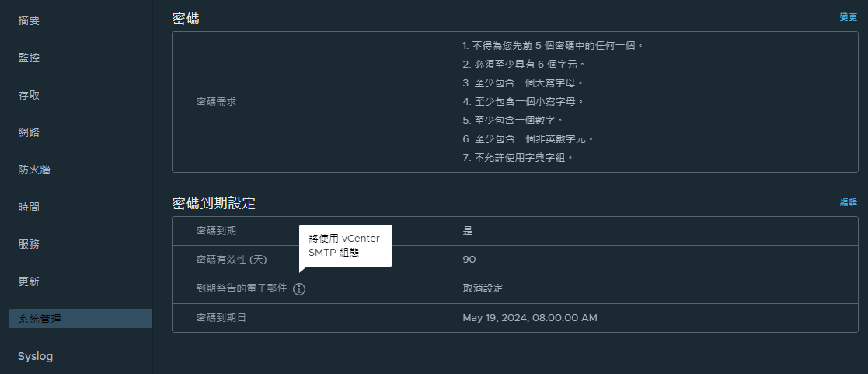Go to the 監控 section
The width and height of the screenshot is (868, 374).
pos(29,58)
